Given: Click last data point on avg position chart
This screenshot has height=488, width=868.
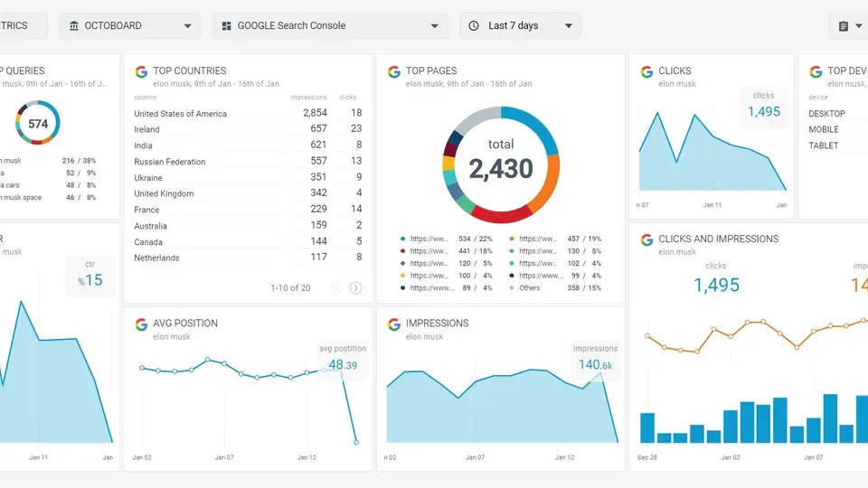Looking at the screenshot, I should click(x=356, y=442).
